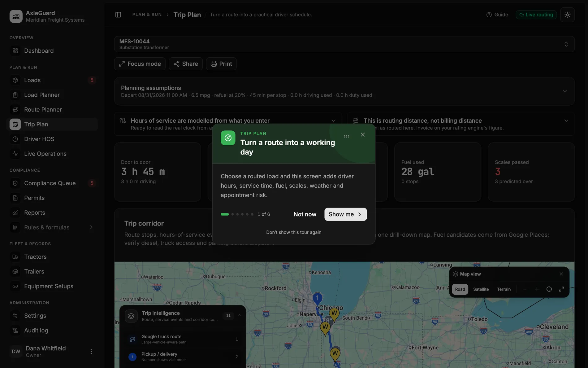This screenshot has height=368, width=588.
Task: Click the Trip intelligence layers icon
Action: pos(131,316)
